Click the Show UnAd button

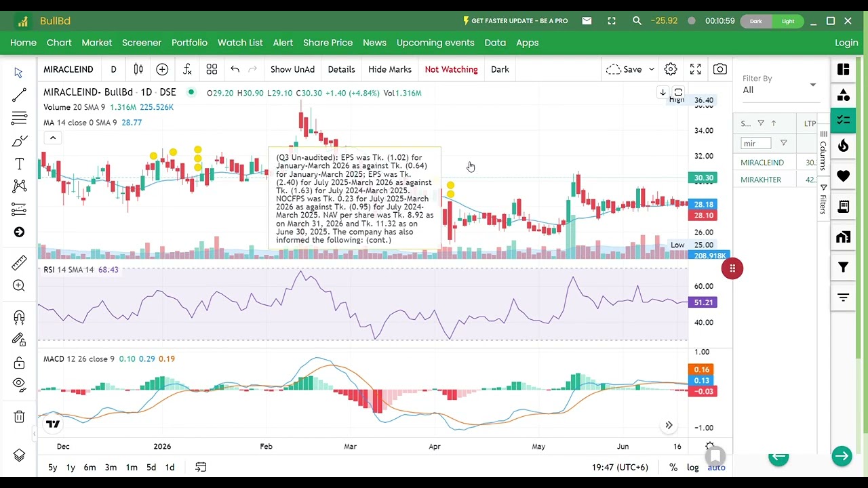[x=292, y=69]
